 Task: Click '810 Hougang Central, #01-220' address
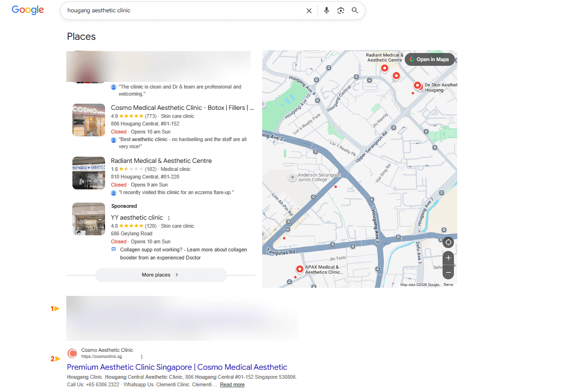(145, 177)
